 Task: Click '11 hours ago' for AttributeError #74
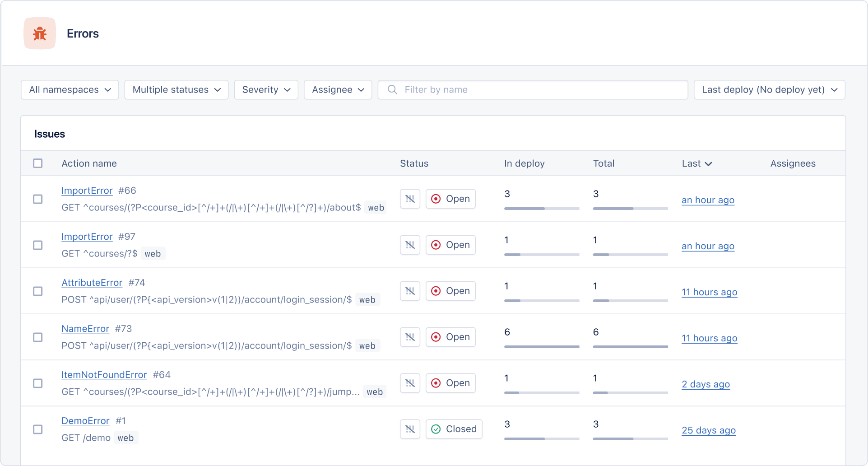[x=709, y=292]
